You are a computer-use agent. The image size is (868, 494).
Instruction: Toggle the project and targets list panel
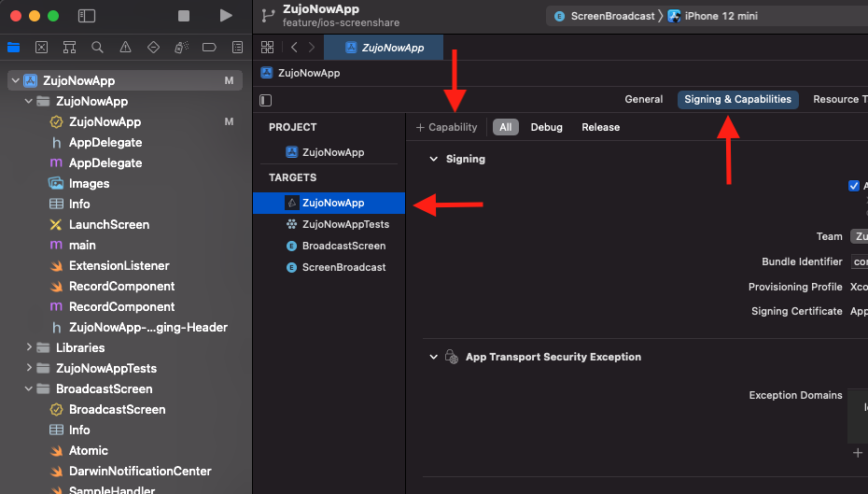click(266, 100)
